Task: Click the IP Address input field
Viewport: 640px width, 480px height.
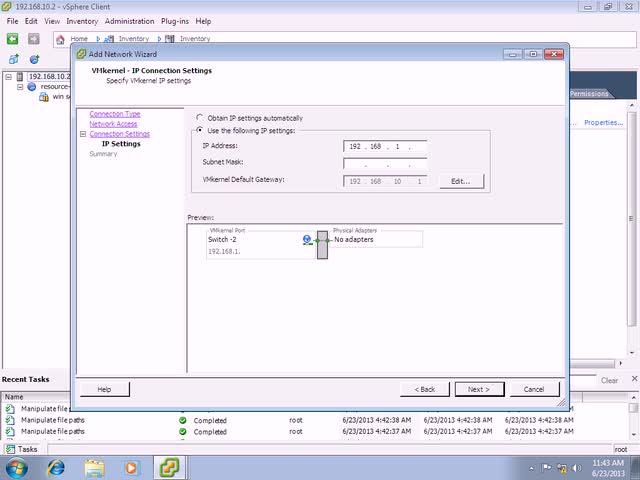Action: click(385, 146)
